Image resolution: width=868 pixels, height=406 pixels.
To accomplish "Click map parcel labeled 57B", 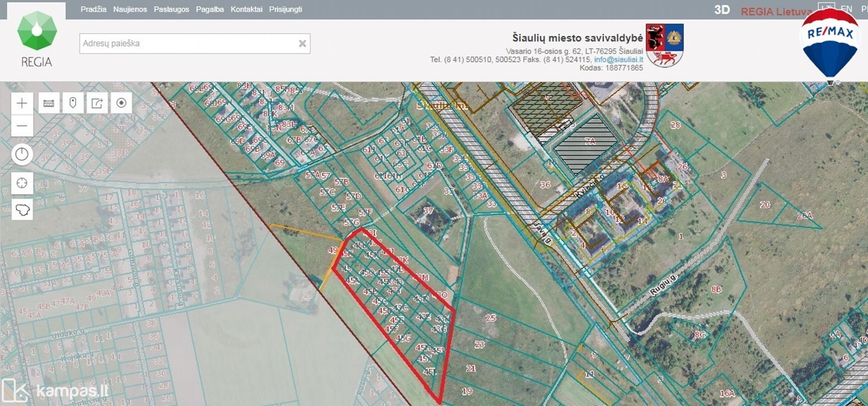I will [341, 181].
